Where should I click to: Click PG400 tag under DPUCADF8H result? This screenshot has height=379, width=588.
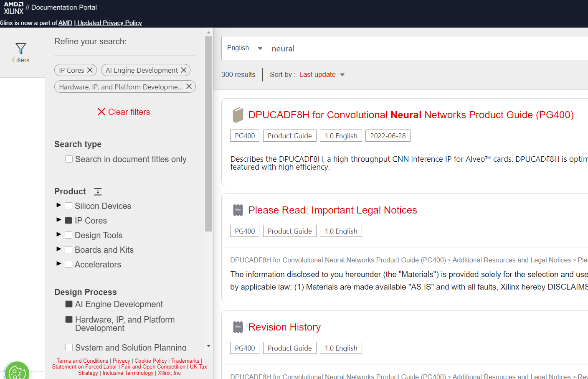coord(245,136)
